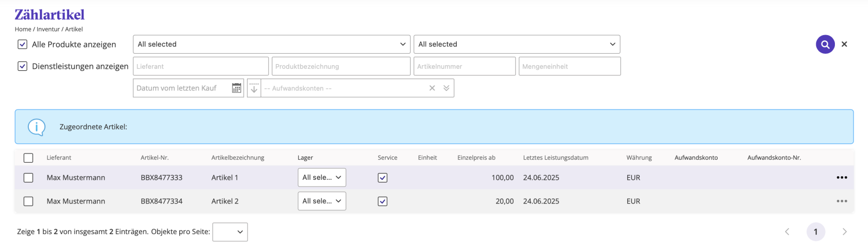This screenshot has height=248, width=868.
Task: Check the select-all checkbox in table header
Action: point(28,158)
